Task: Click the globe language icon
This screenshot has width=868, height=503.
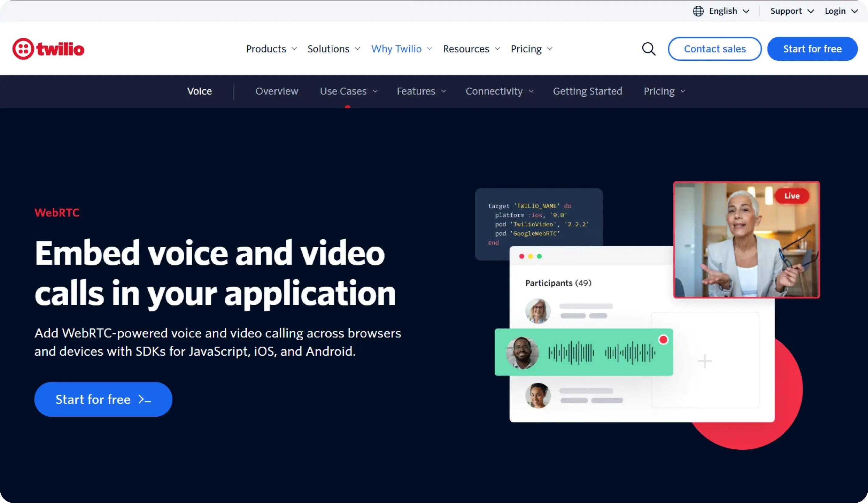Action: coord(698,11)
